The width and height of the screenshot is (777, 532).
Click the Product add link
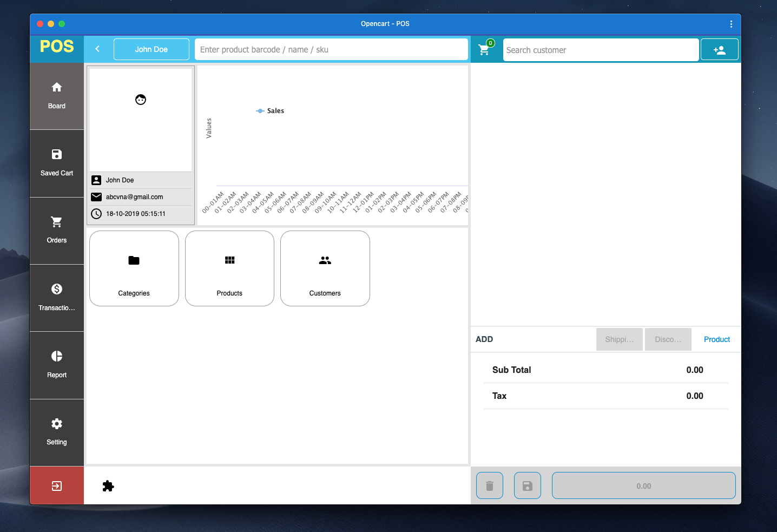717,339
